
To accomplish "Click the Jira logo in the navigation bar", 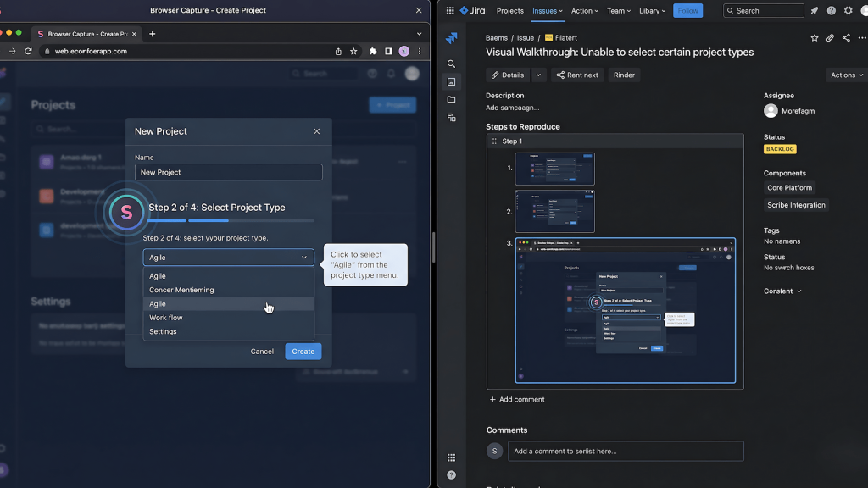I will click(x=471, y=10).
